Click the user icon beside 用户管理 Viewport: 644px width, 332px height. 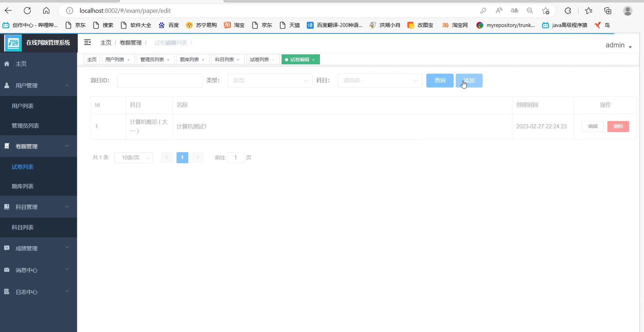point(7,85)
